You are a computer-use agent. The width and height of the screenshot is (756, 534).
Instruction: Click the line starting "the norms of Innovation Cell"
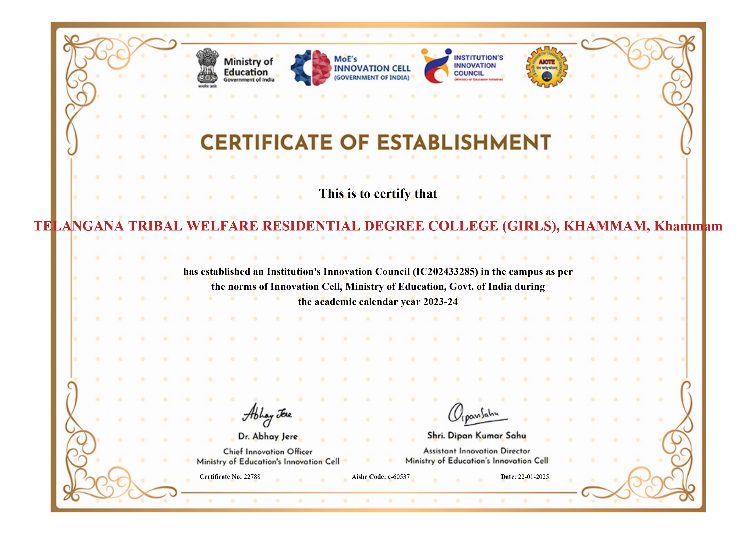tap(378, 287)
